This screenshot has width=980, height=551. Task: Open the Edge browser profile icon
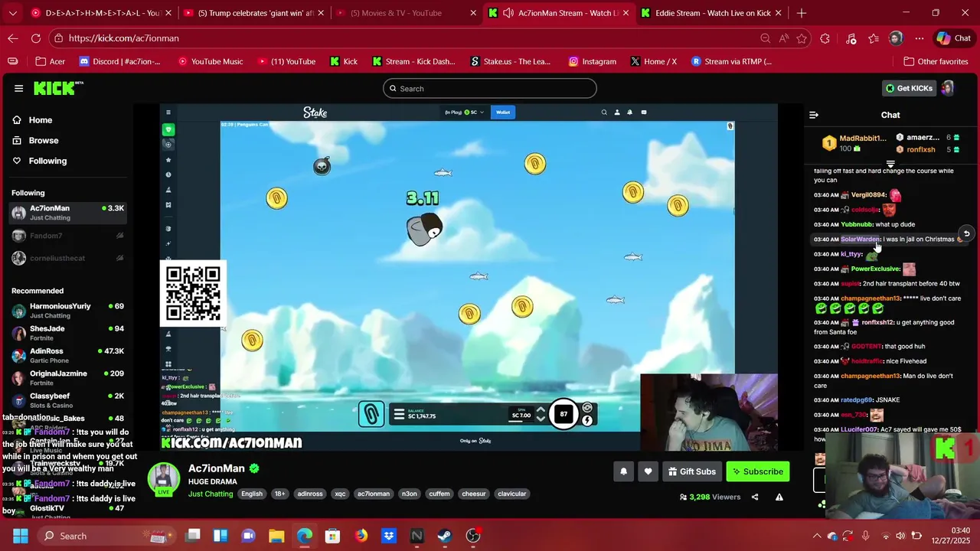pyautogui.click(x=896, y=38)
